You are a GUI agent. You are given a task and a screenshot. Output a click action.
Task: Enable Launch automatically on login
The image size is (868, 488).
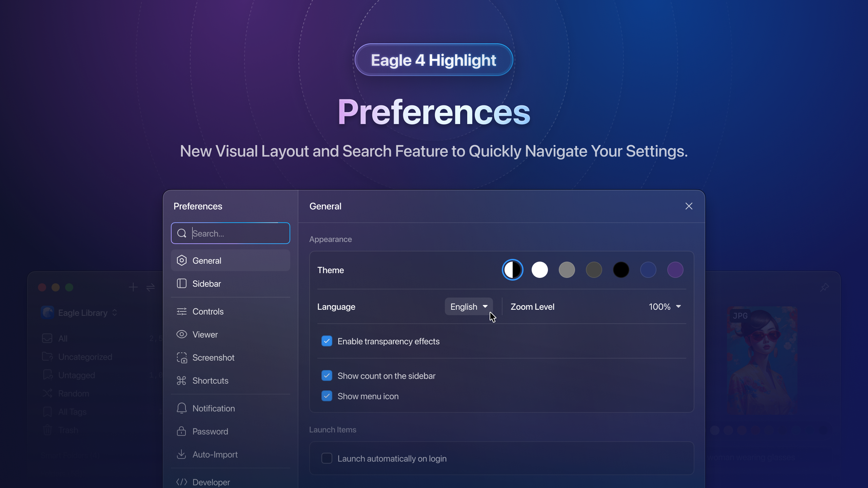coord(327,458)
